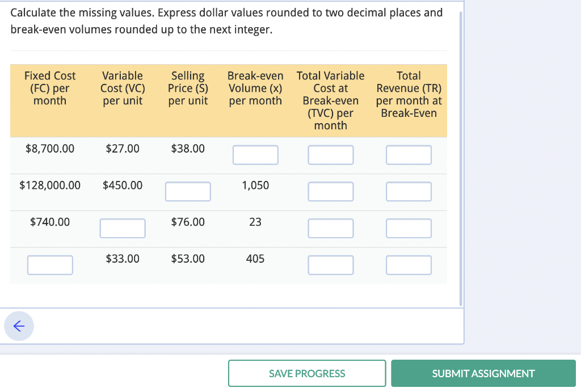581x392 pixels.
Task: Click the empty Fixed Cost input in the last row
Action: pos(50,264)
